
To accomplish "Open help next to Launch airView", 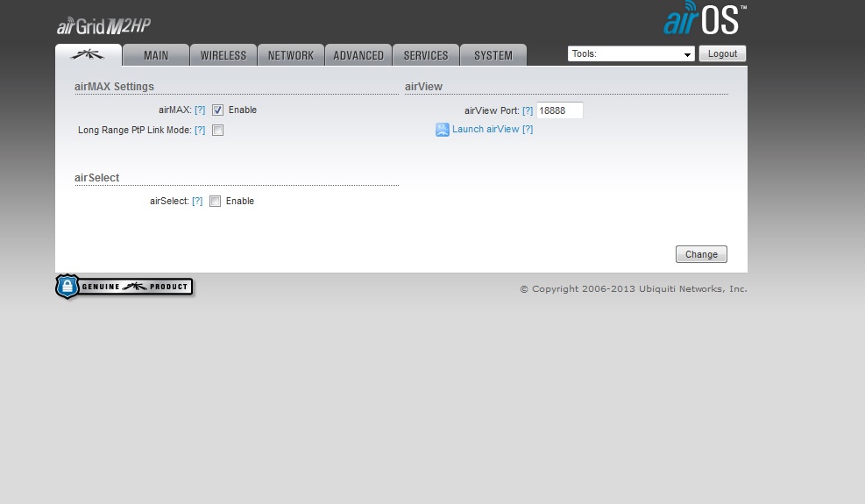I will tap(528, 129).
